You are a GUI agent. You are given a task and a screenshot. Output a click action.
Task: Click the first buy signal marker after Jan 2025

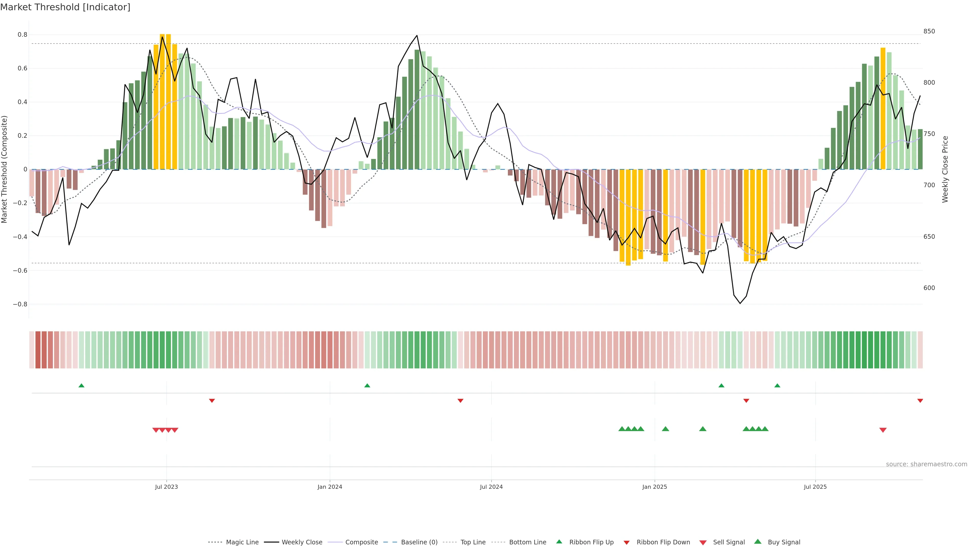pos(665,429)
